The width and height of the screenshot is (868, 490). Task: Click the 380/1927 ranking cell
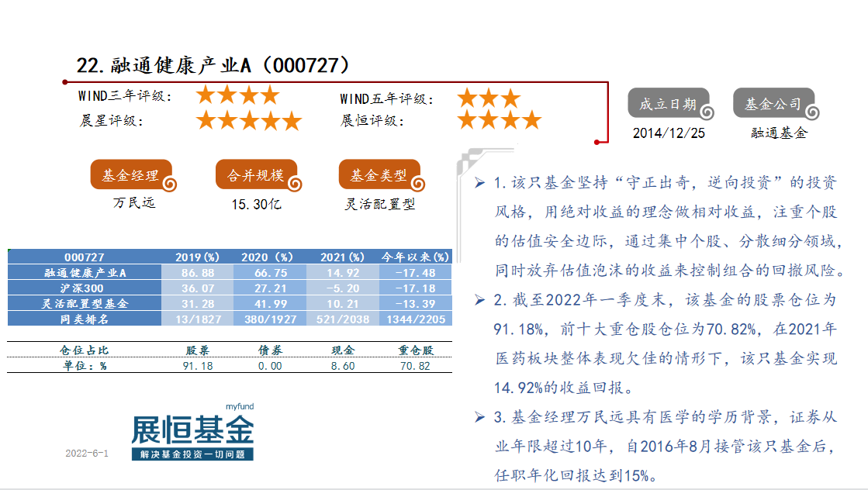click(x=269, y=319)
